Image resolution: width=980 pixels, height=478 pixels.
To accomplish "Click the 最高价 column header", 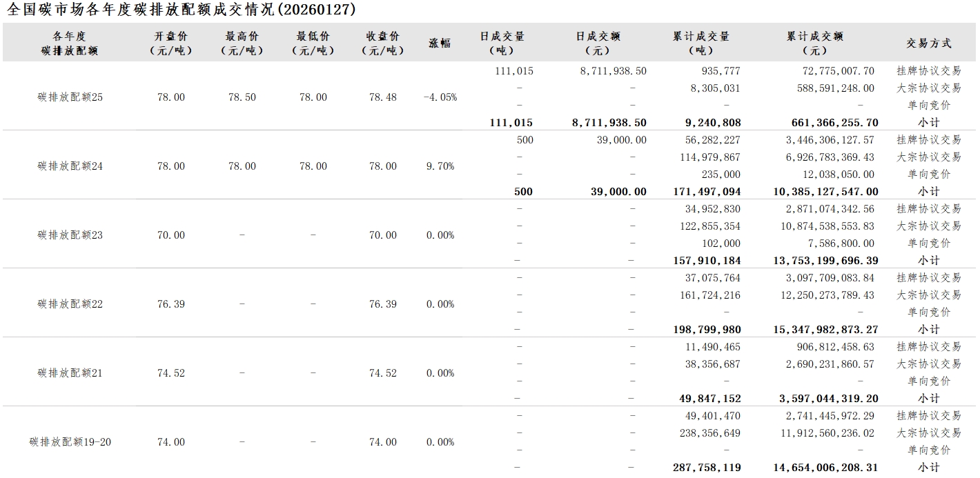I will coord(242,43).
